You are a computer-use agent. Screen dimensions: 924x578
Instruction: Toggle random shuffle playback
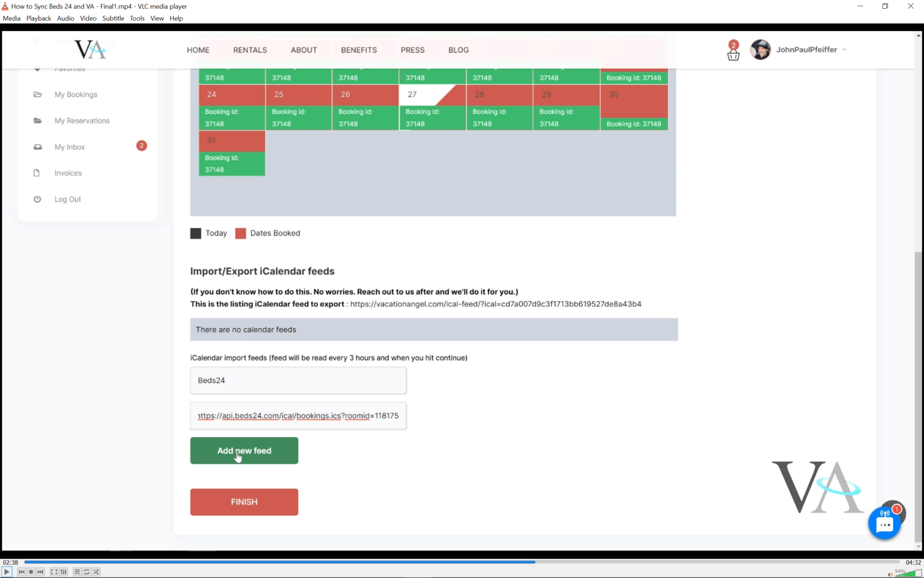coord(96,572)
